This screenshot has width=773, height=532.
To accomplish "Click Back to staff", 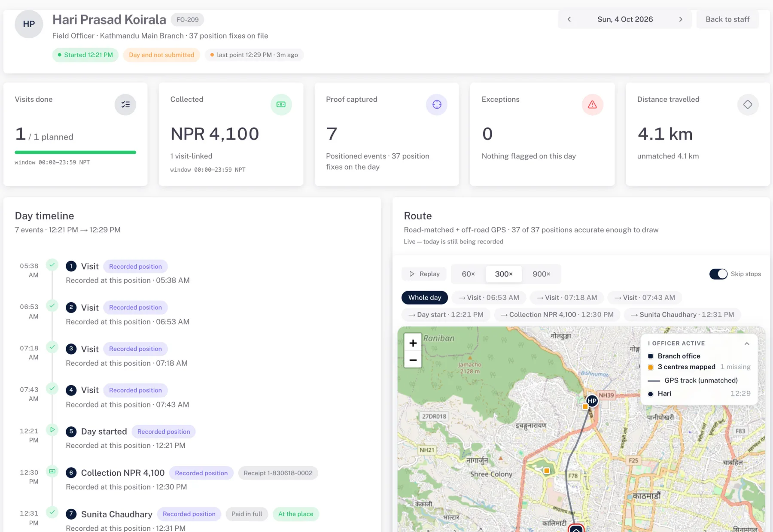I will (x=727, y=19).
